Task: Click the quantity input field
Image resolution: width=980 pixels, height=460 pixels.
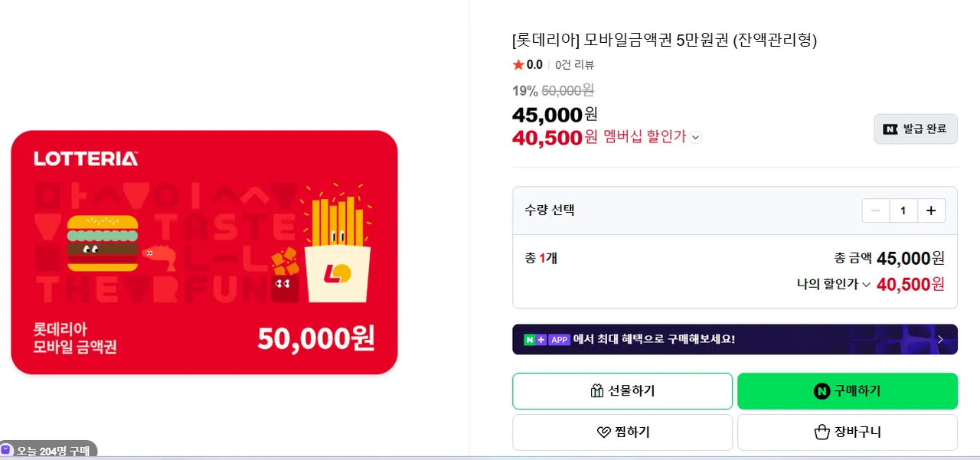Action: point(903,210)
